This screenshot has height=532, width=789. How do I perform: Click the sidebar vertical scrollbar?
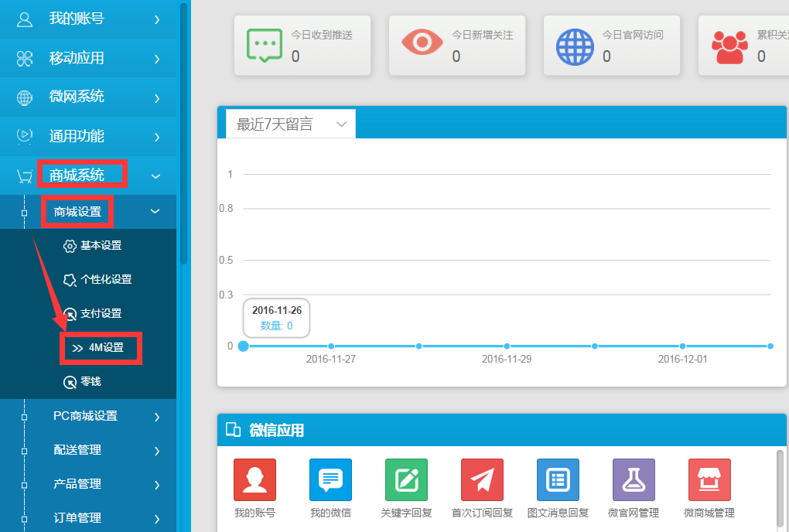pos(183,131)
